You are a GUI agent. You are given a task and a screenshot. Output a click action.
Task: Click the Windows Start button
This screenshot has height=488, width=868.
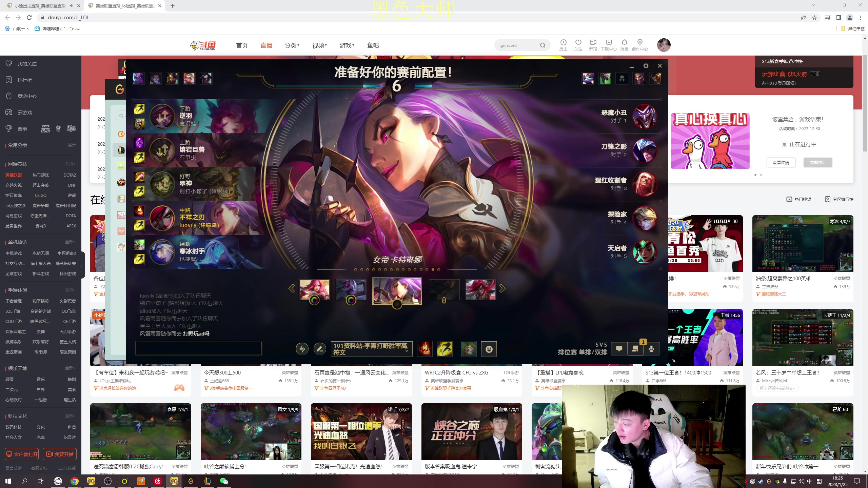(8, 481)
